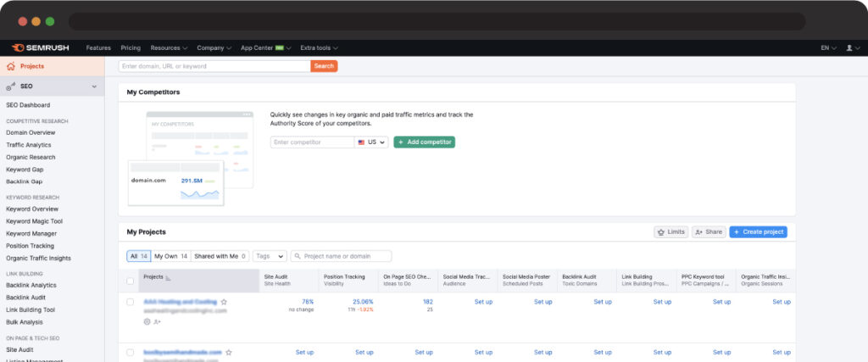Open the Company dropdown menu
Screen dimensions: 868x362
[214, 48]
